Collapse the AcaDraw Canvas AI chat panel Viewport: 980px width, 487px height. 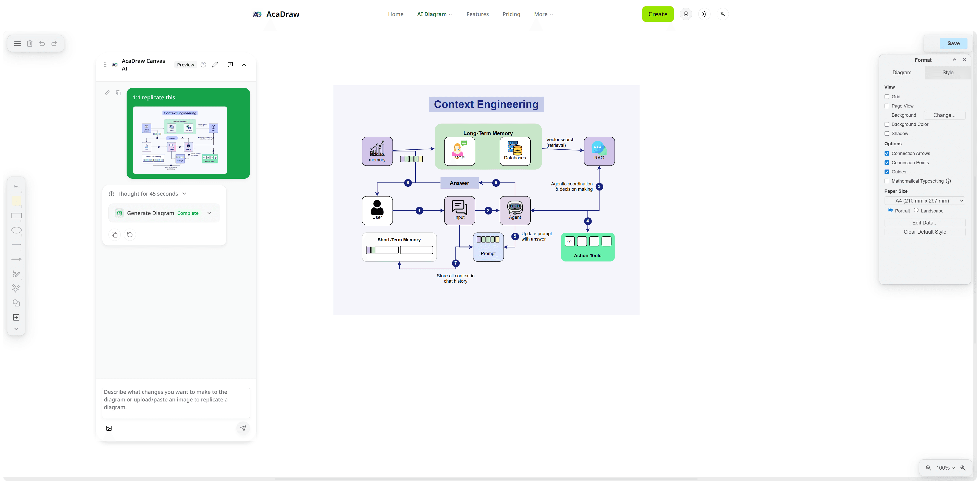tap(244, 65)
